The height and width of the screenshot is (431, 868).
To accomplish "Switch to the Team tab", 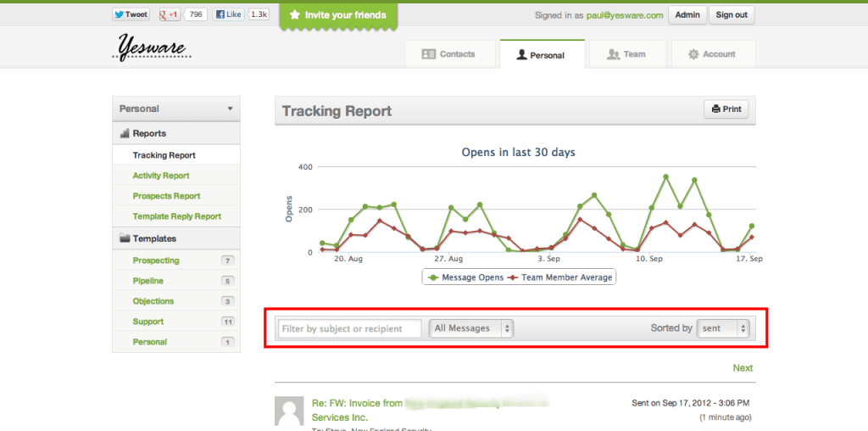I will click(626, 54).
